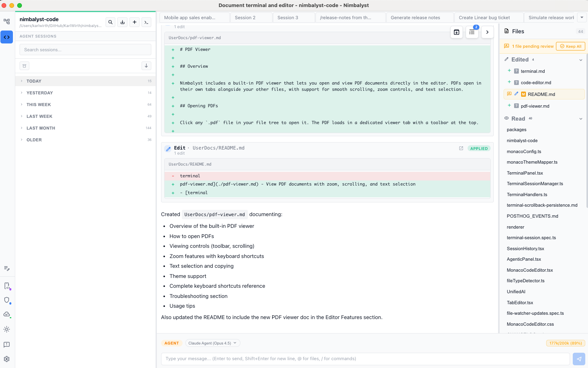
Task: Open the mobile code device icon
Action: [7, 286]
